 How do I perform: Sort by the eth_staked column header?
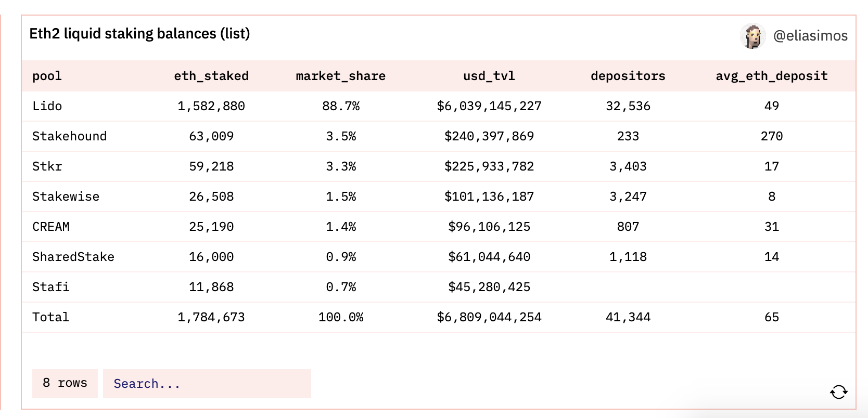coord(211,76)
